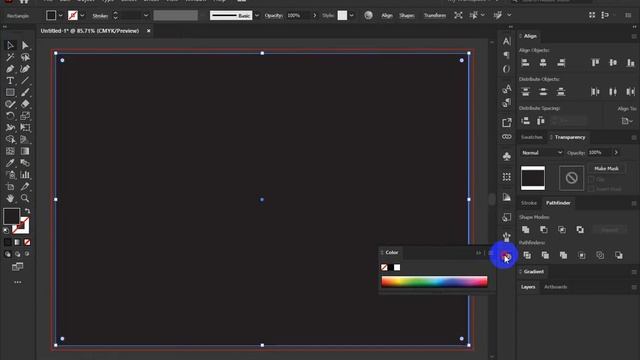Toggle the Clip checkbox
Viewport: 640px width, 360px height.
tap(591, 180)
